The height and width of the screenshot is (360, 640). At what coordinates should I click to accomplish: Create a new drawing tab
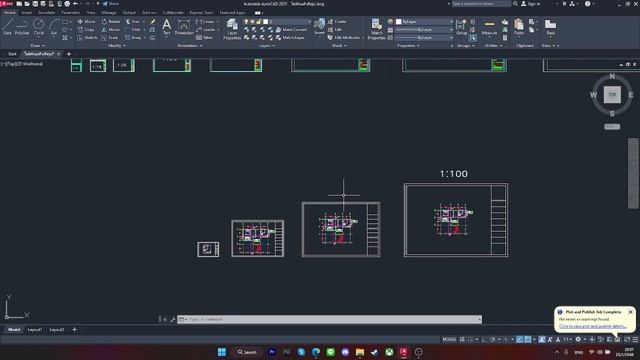(x=69, y=54)
